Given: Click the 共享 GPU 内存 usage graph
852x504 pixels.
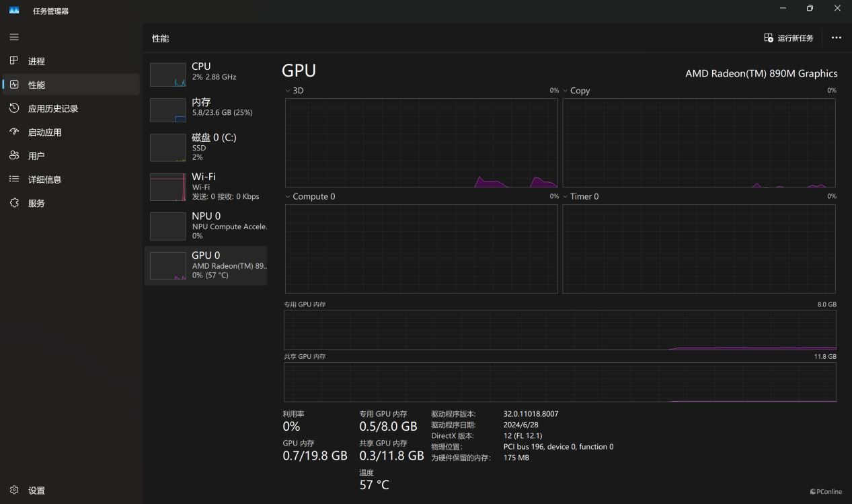Looking at the screenshot, I should (x=560, y=382).
